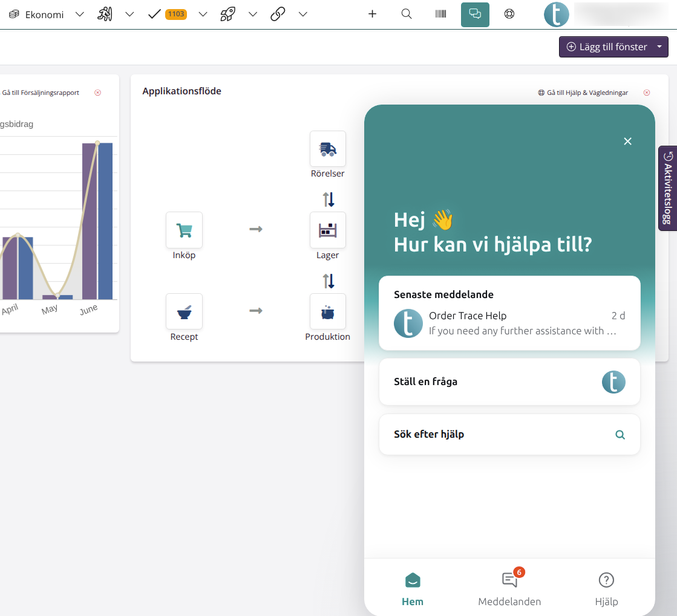677x616 pixels.
Task: Open the Aktivitetslogg side tab
Action: [x=667, y=188]
